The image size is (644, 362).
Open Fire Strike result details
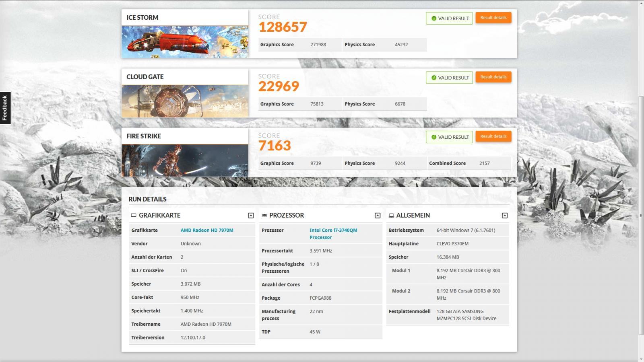pyautogui.click(x=493, y=136)
